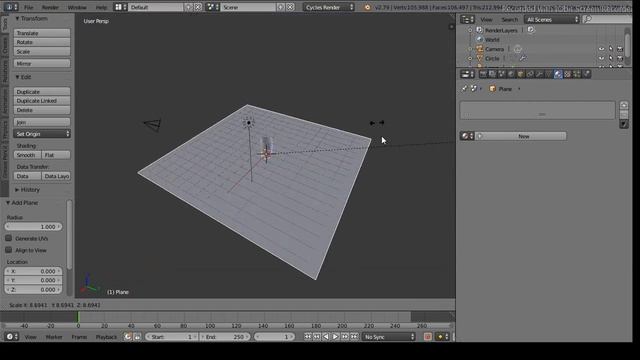Screen dimensions: 640x360
Task: Open the All Scenes outliner display dropdown
Action: click(552, 19)
